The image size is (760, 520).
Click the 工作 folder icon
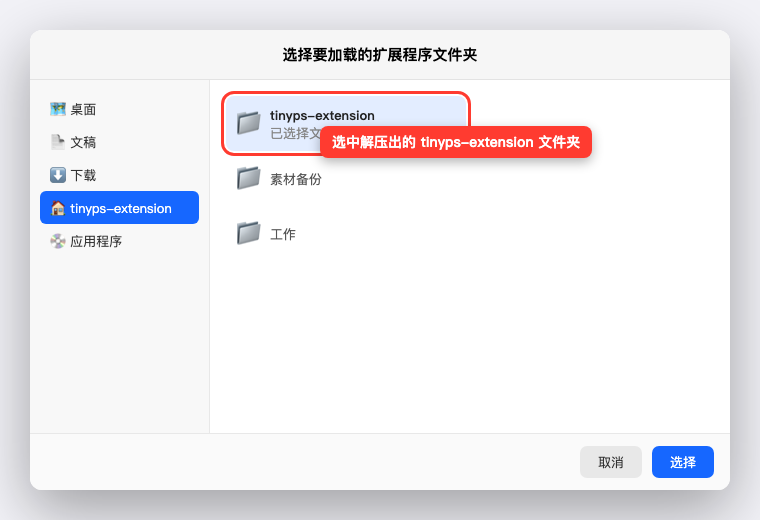point(249,233)
